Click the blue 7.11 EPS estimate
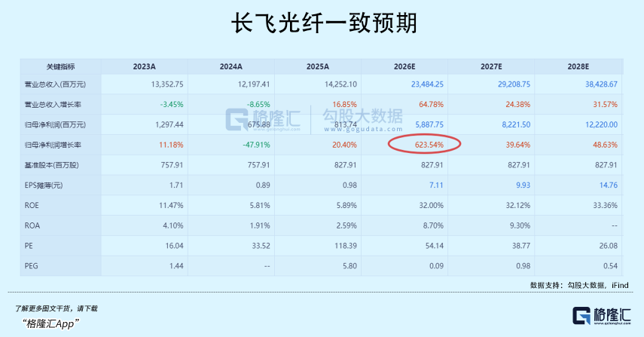This screenshot has height=337, width=644. point(435,183)
